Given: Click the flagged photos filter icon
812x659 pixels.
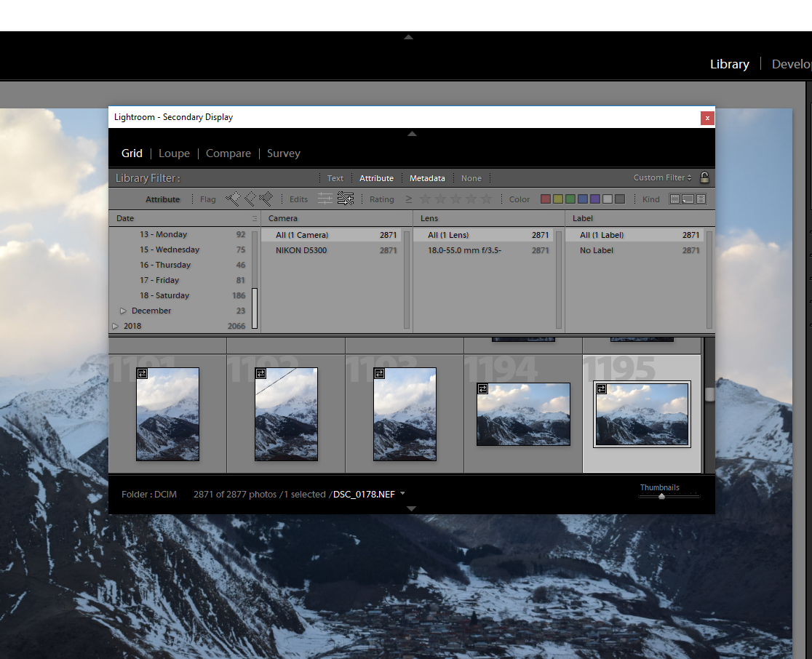Looking at the screenshot, I should tap(232, 199).
